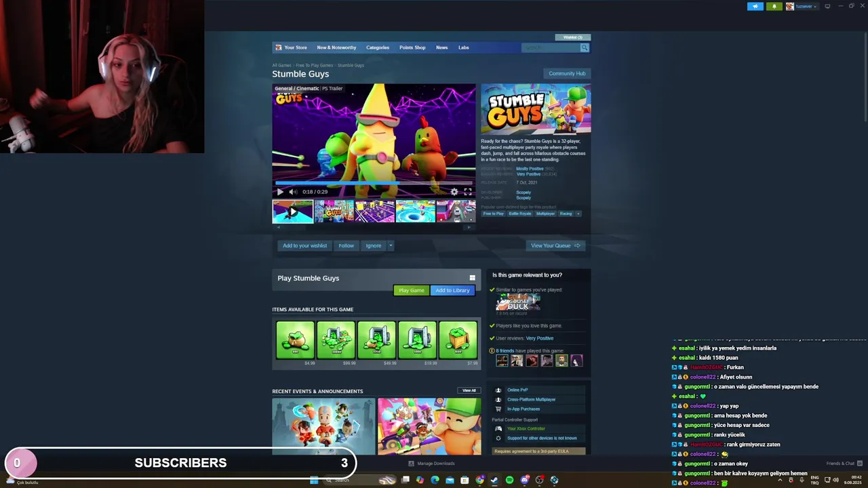Click Cross-Platform Multiplayer feature
This screenshot has width=868, height=488.
(531, 399)
